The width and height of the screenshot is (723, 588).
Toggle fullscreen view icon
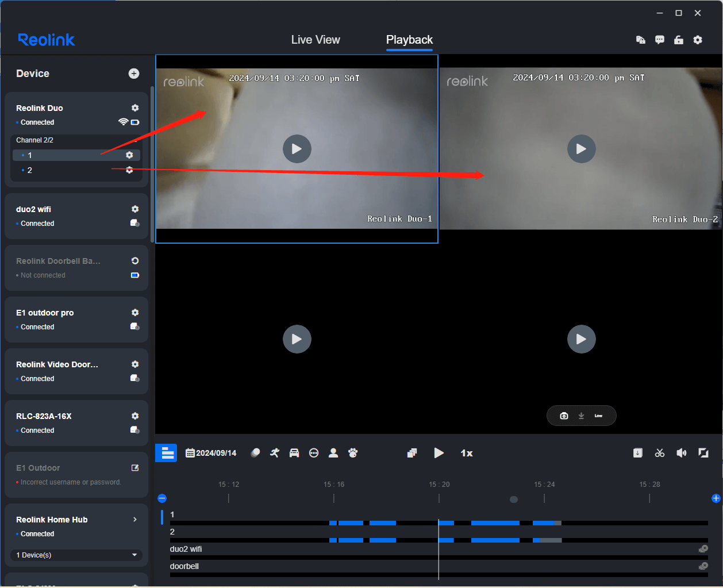[703, 453]
